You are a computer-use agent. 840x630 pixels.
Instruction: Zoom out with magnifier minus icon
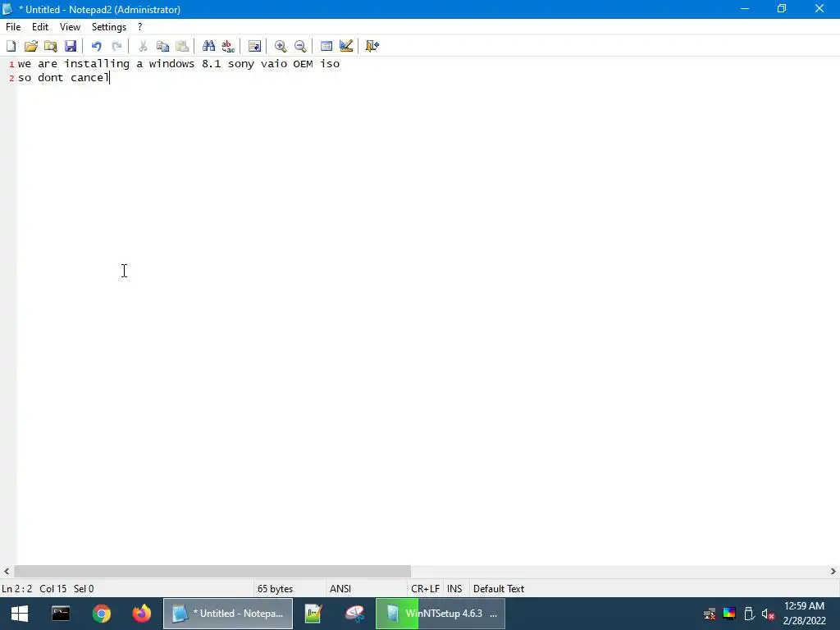click(300, 46)
